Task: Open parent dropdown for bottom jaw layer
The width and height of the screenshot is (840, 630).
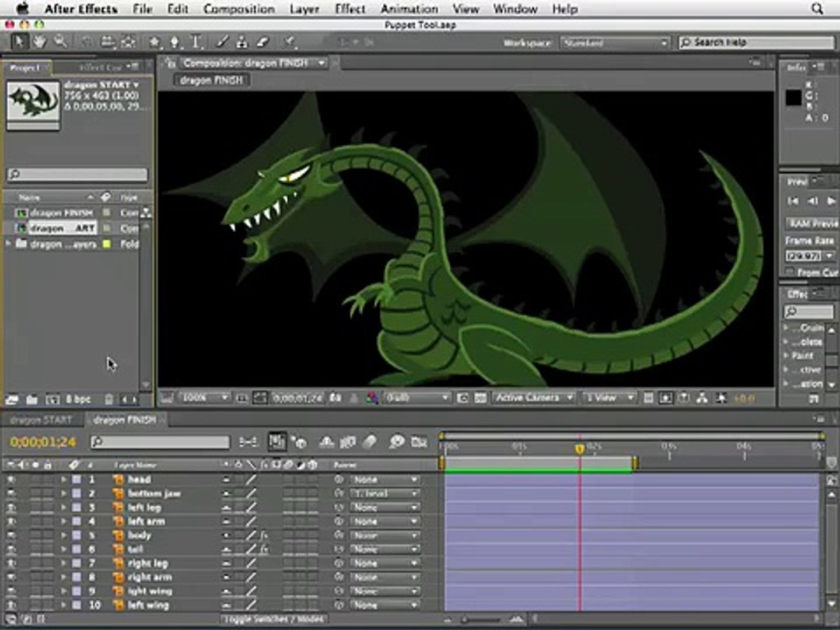Action: point(384,494)
